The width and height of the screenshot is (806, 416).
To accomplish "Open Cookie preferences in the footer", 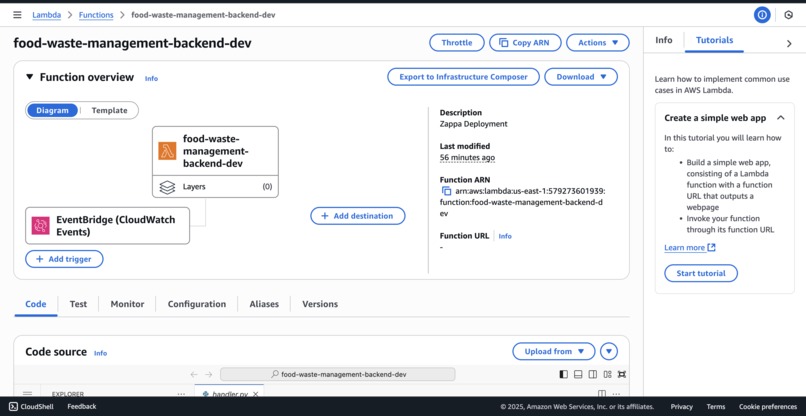I will pos(768,406).
